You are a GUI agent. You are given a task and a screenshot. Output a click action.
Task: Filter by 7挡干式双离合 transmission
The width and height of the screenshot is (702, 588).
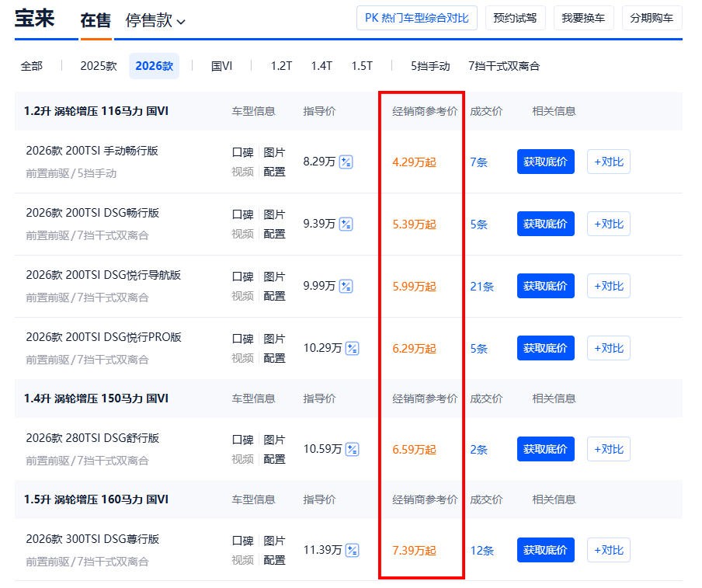click(504, 66)
